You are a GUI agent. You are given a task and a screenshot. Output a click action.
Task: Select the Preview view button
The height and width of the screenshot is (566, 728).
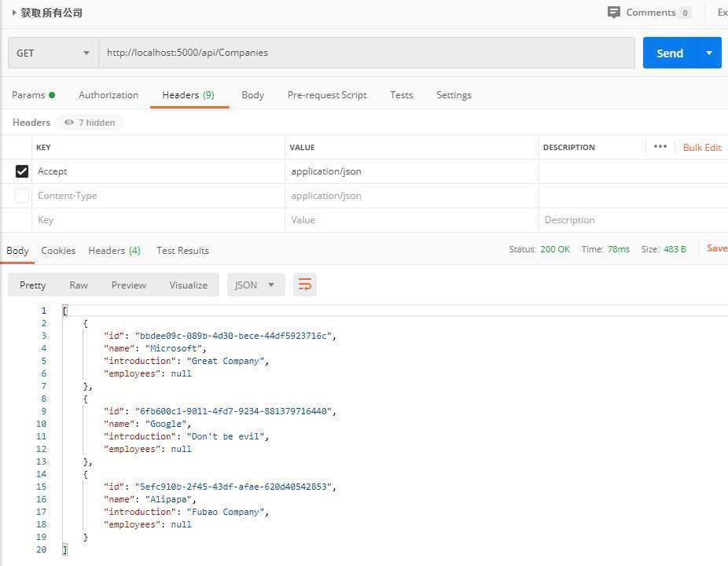129,285
